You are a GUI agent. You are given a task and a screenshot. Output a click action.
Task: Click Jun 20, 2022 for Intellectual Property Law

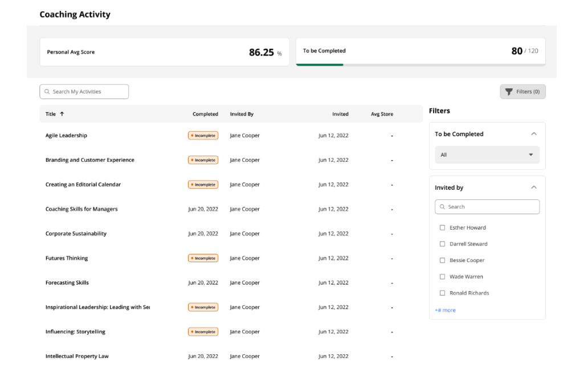(203, 356)
